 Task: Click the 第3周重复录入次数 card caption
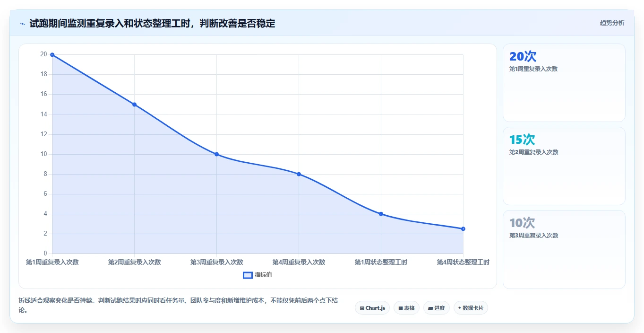point(533,236)
